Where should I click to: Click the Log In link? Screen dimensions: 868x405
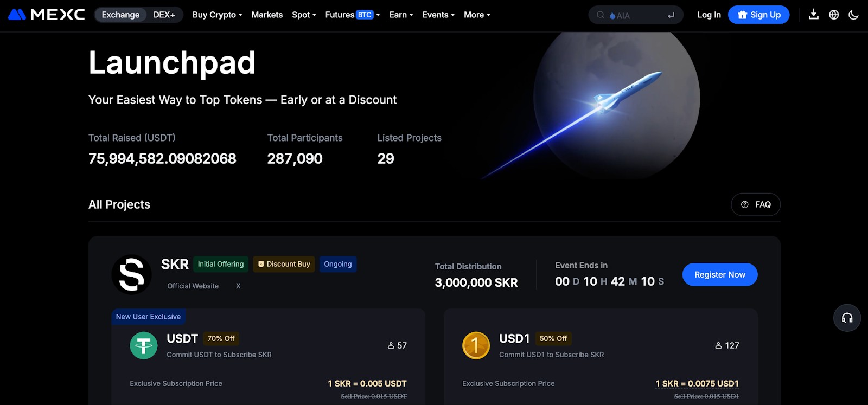pyautogui.click(x=709, y=15)
